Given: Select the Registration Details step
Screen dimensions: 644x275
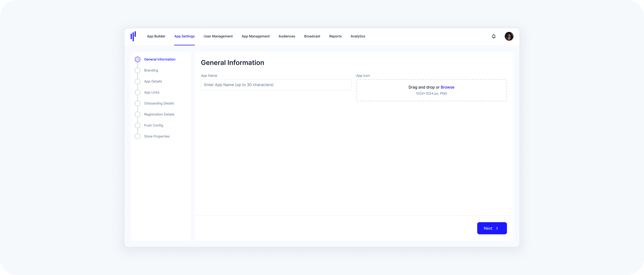Looking at the screenshot, I should [159, 114].
